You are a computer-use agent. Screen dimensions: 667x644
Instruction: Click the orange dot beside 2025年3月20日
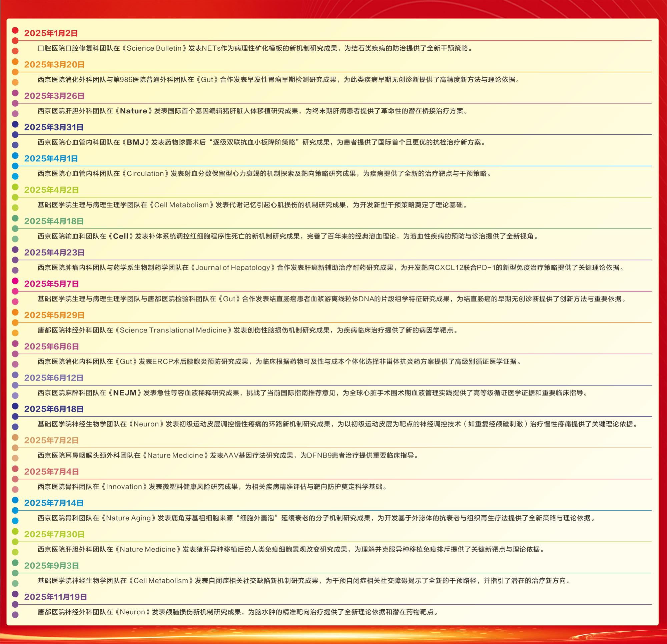15,62
